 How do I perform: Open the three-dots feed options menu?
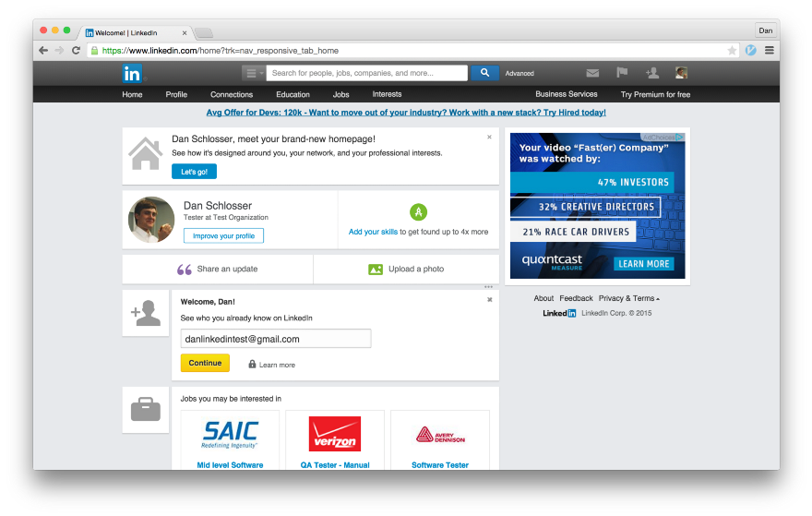click(488, 286)
